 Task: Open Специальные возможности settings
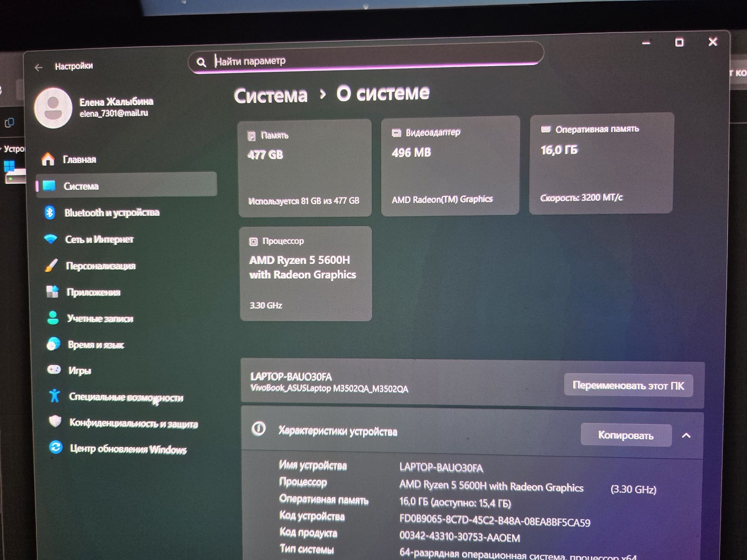coord(126,397)
